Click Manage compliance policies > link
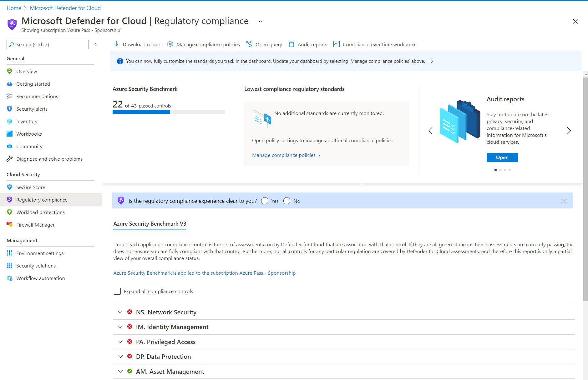The image size is (588, 380). coord(286,155)
